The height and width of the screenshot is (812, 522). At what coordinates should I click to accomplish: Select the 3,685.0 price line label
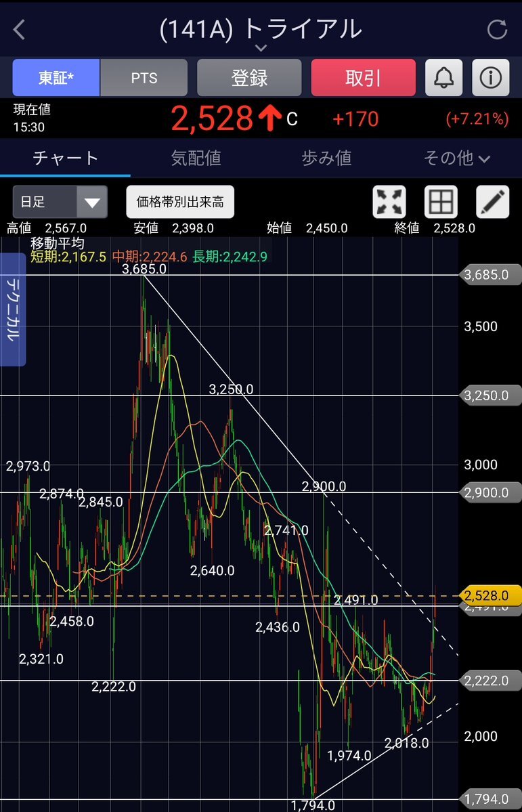click(491, 275)
